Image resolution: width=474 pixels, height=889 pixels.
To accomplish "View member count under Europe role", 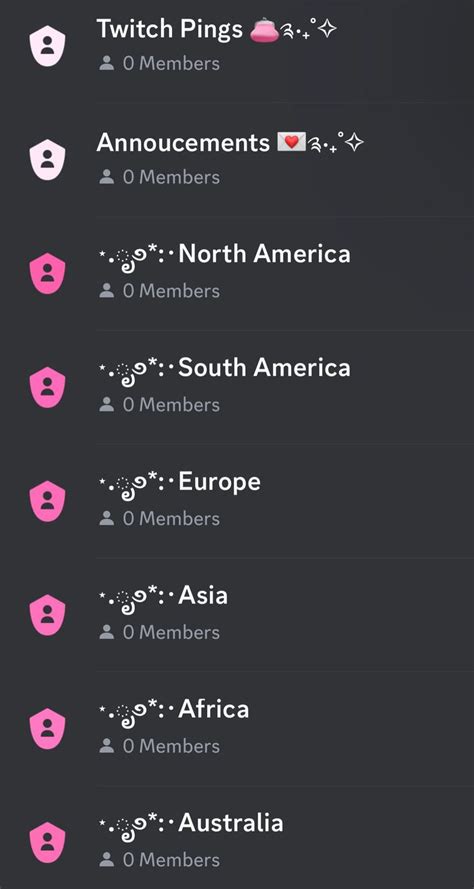I will pos(159,519).
